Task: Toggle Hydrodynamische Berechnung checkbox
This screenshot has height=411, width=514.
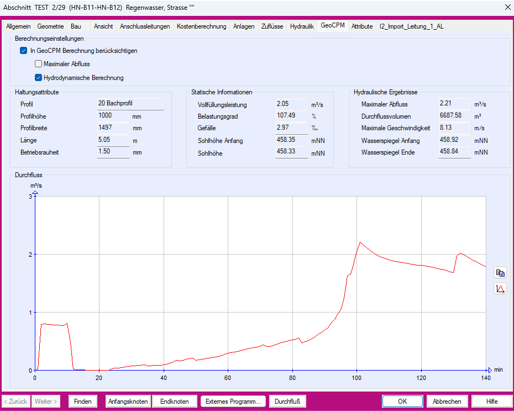Action: click(x=38, y=78)
